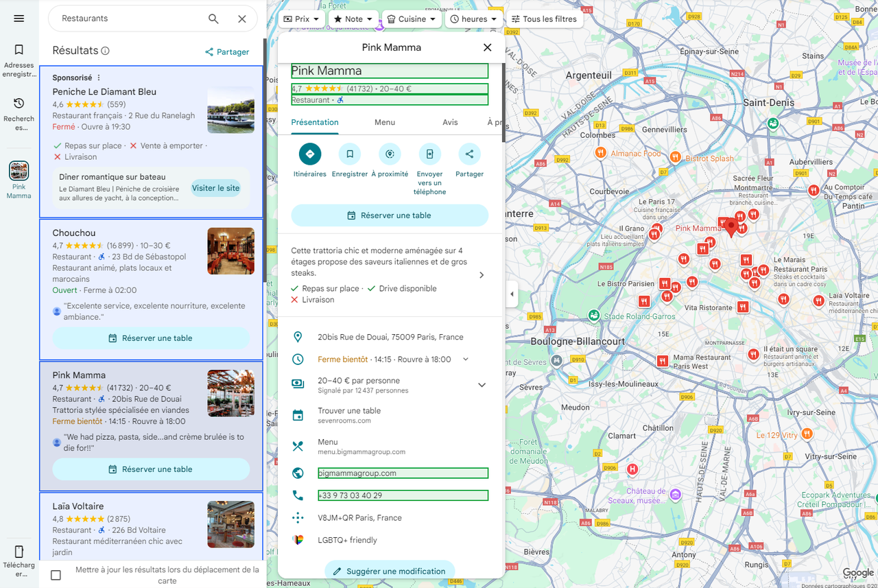This screenshot has height=588, width=878.
Task: Click the Itinéraires directions icon
Action: 309,154
